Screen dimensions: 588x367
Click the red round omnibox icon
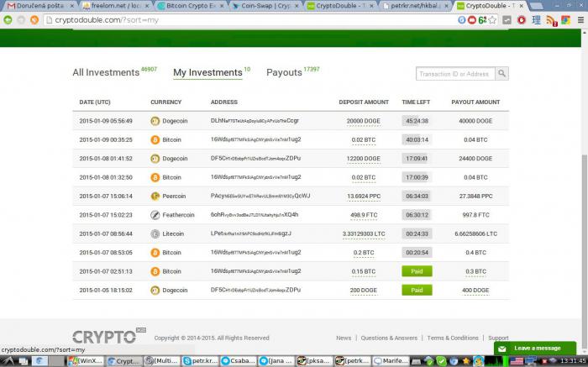click(x=472, y=20)
